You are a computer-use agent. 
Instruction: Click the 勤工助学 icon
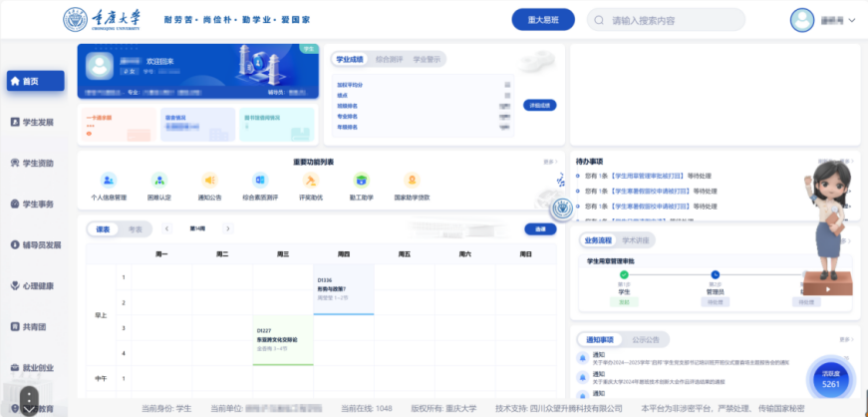[361, 181]
